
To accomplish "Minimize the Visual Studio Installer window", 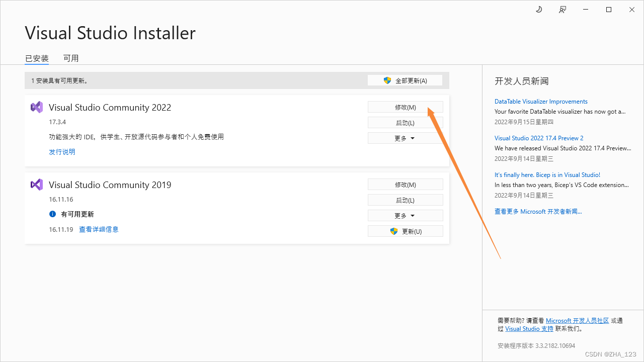I will coord(586,10).
